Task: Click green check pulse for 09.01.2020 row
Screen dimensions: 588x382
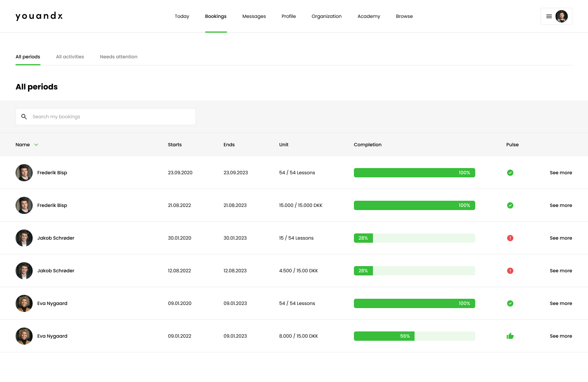Action: [510, 303]
